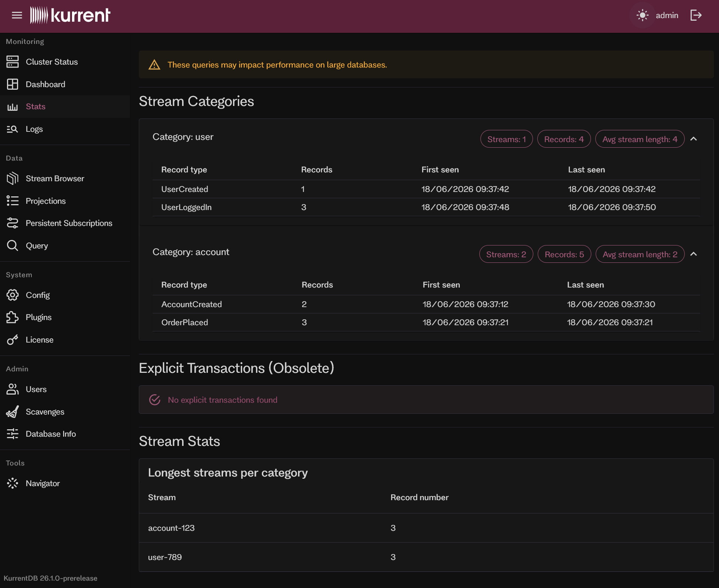This screenshot has height=588, width=719.
Task: Select the AccountCreated record row
Action: click(426, 304)
